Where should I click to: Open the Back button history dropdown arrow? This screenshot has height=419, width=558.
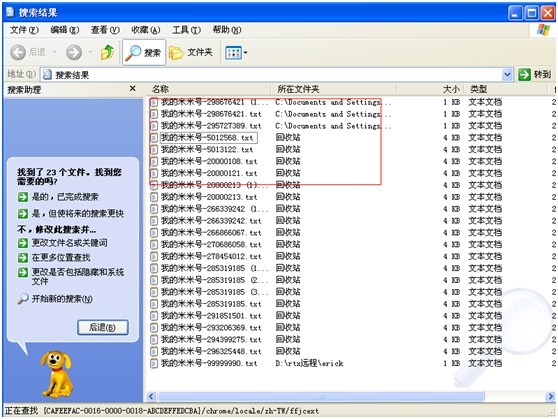54,52
